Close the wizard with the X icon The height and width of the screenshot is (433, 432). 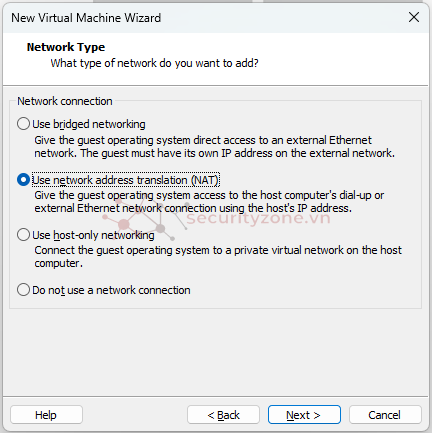click(x=414, y=17)
